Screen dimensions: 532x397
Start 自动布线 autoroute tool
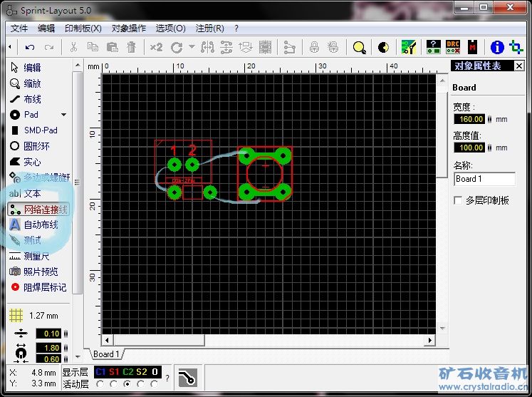coord(34,225)
